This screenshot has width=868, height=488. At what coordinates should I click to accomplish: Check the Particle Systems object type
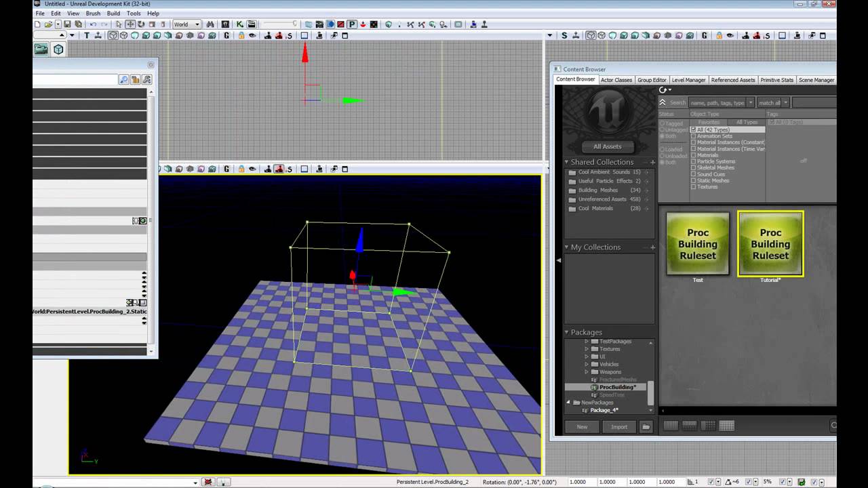point(693,161)
